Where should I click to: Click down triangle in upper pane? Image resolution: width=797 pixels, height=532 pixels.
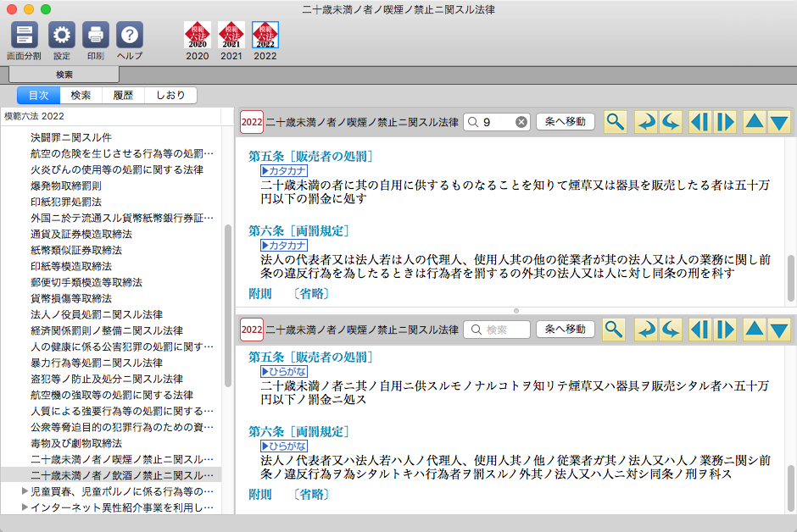[778, 122]
